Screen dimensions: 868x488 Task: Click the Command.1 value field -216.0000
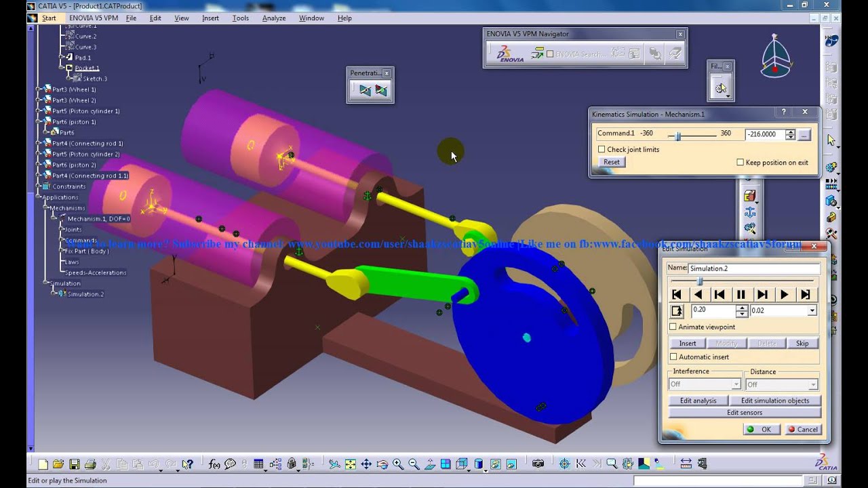coord(765,134)
